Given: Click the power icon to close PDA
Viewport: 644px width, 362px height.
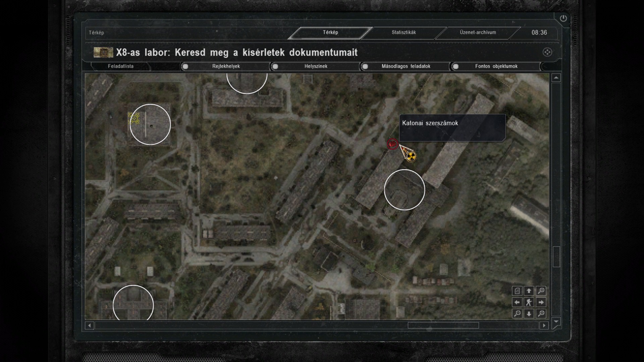Looking at the screenshot, I should pos(563,18).
